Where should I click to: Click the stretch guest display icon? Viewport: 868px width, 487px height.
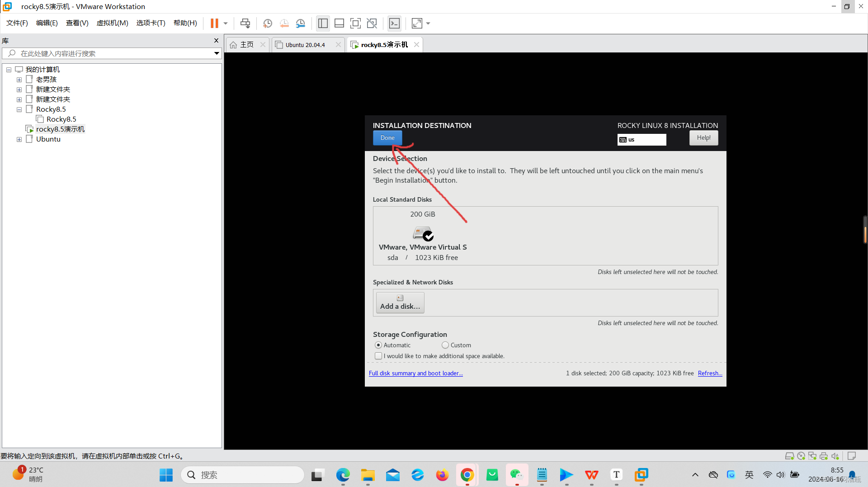click(417, 23)
